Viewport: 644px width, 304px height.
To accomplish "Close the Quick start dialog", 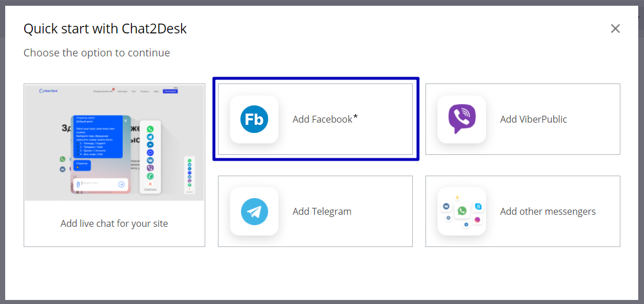I will [615, 28].
